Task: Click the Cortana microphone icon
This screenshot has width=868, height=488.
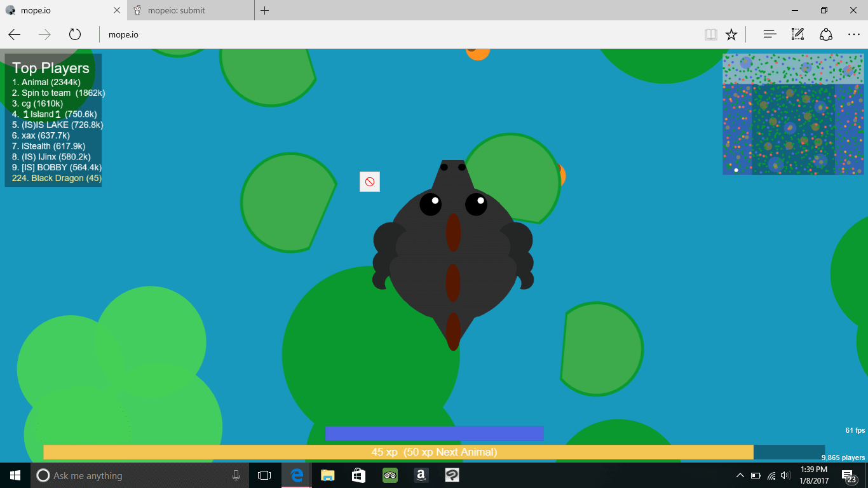Action: pyautogui.click(x=236, y=475)
